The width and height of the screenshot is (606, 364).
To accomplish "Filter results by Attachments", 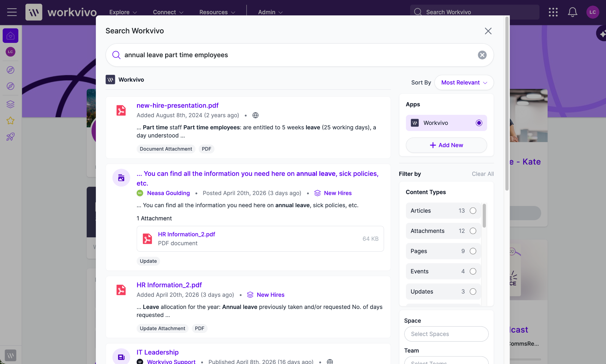I will point(444,231).
